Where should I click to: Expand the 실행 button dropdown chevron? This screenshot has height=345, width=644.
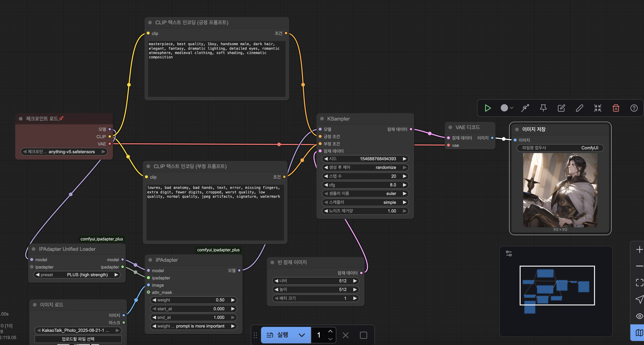[x=302, y=335]
